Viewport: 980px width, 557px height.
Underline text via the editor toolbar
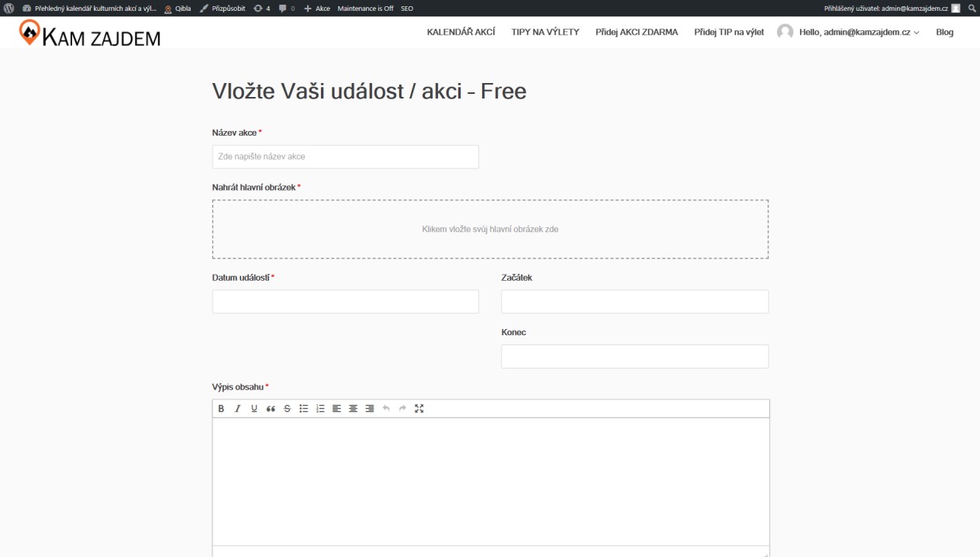(254, 409)
